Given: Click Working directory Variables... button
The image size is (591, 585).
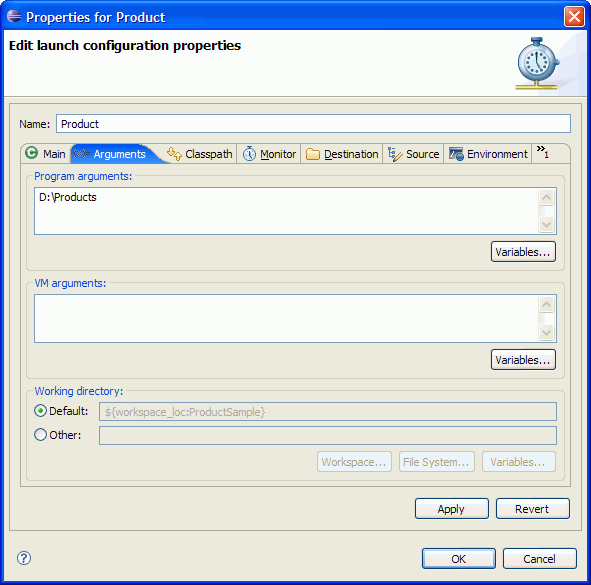Looking at the screenshot, I should point(519,462).
